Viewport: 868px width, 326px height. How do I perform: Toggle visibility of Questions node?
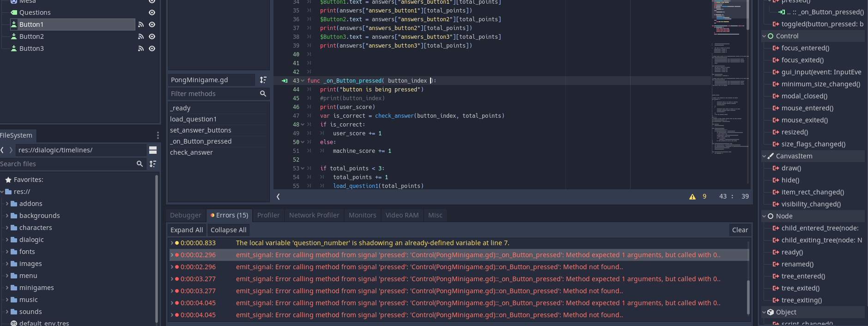152,12
